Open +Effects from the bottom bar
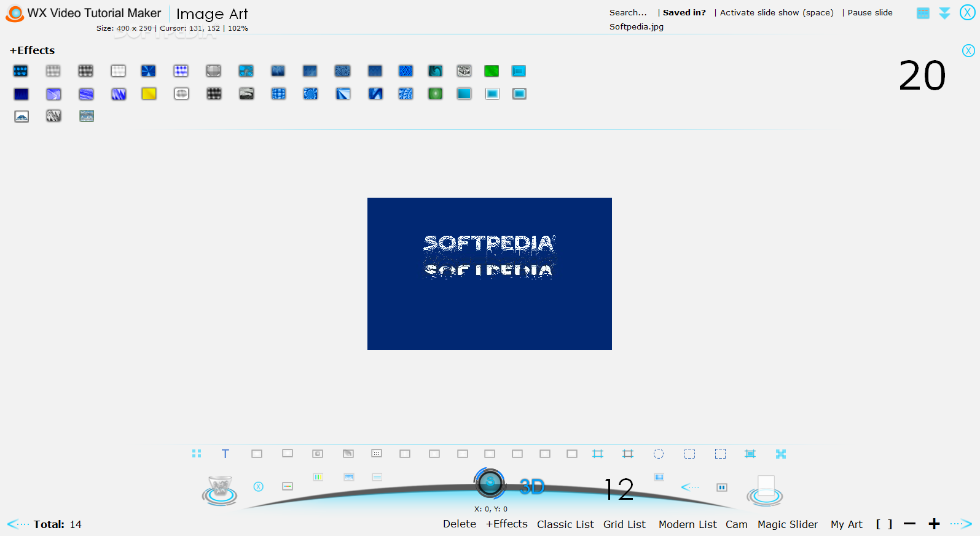 click(507, 524)
